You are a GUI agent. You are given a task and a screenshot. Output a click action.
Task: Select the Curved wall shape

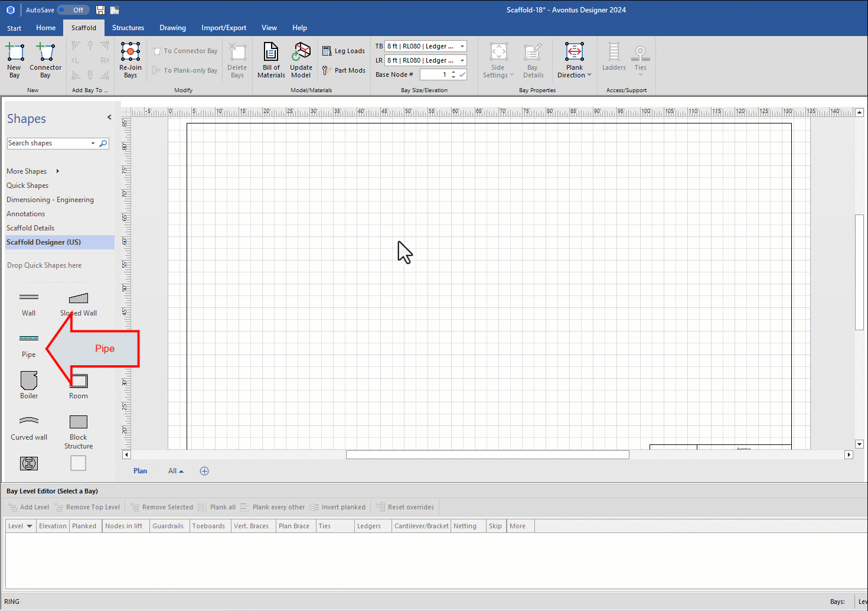29,422
